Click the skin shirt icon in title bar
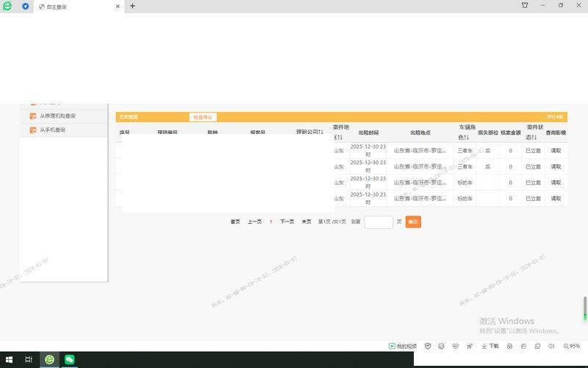This screenshot has height=368, width=588. 525,5
